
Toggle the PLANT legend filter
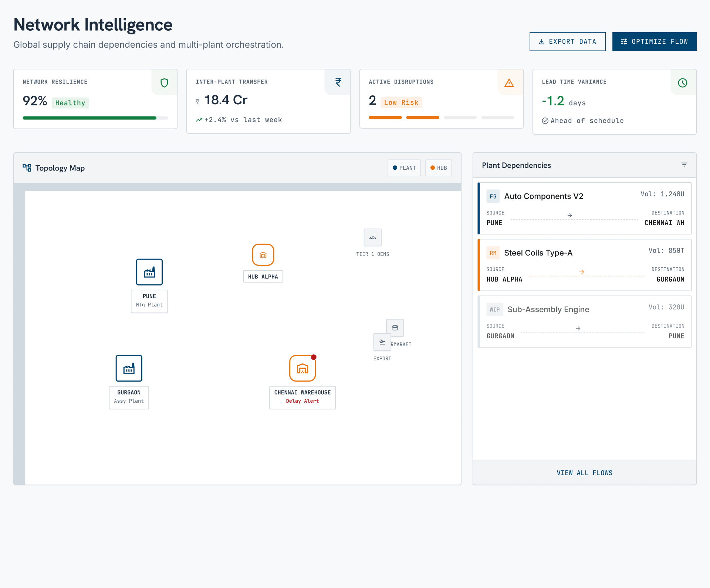point(404,168)
